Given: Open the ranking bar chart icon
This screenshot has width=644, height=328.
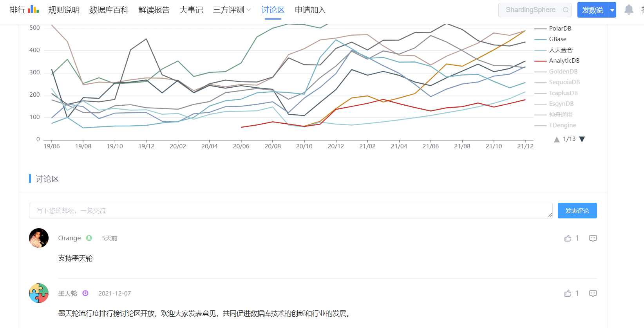Looking at the screenshot, I should (x=33, y=9).
